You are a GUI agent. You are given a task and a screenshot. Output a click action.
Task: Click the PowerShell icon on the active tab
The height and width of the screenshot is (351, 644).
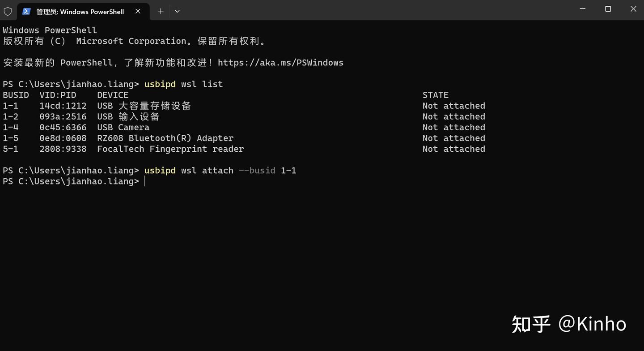click(x=27, y=12)
